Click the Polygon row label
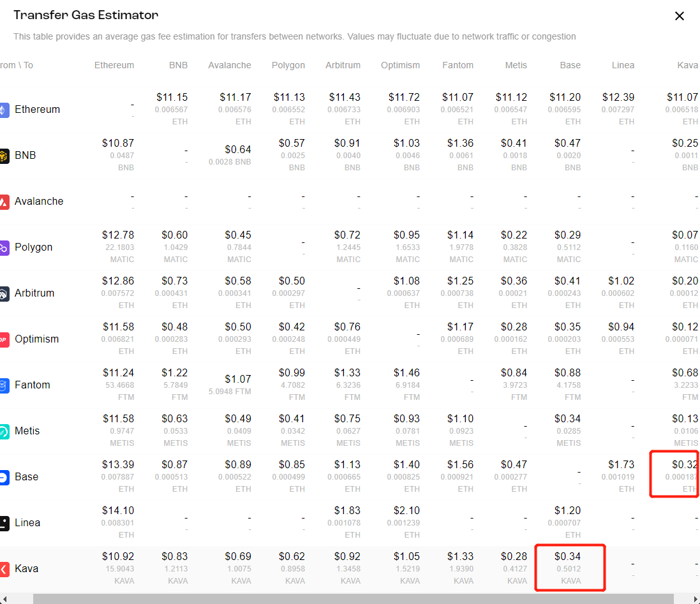700x604 pixels. tap(33, 247)
